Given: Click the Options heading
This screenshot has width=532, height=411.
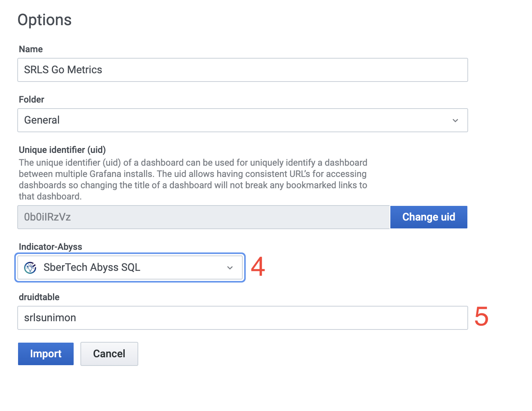Looking at the screenshot, I should tap(45, 20).
